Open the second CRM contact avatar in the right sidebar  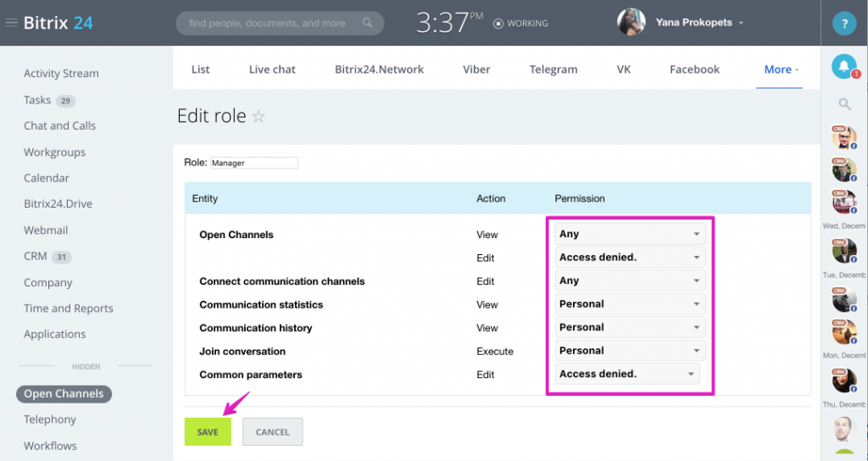point(843,169)
